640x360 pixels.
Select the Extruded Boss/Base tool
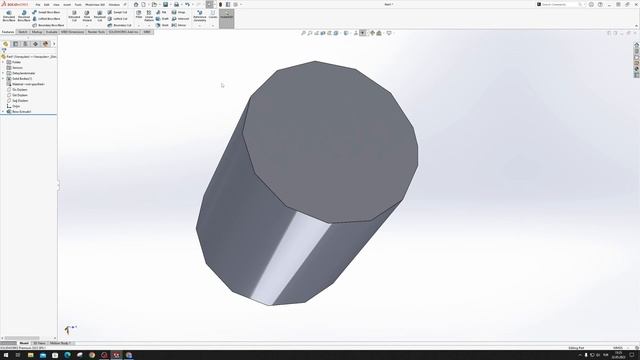pyautogui.click(x=9, y=16)
